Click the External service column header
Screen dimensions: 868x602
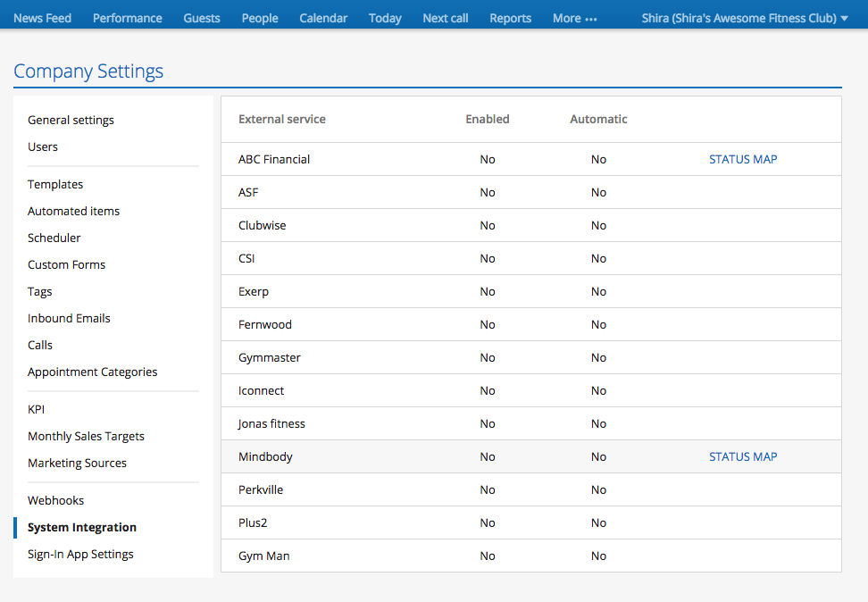tap(282, 119)
